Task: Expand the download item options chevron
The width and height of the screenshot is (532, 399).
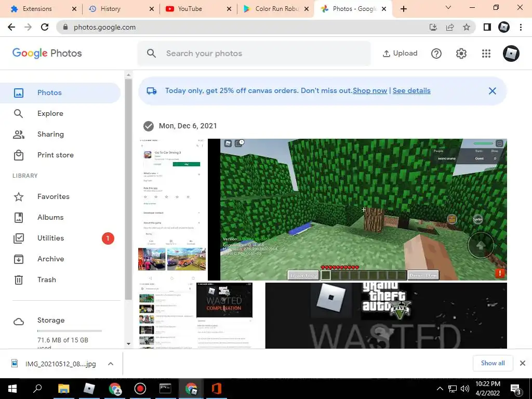Action: [x=111, y=364]
